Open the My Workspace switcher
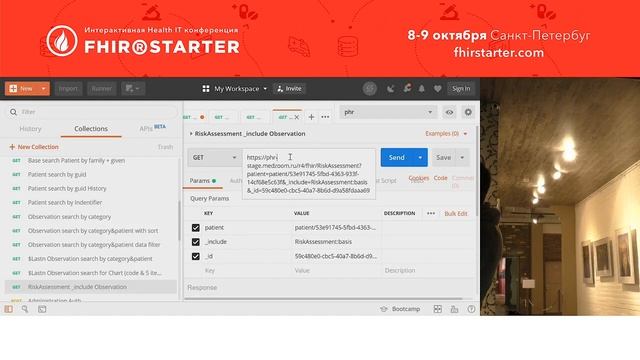The height and width of the screenshot is (360, 640). pos(235,89)
